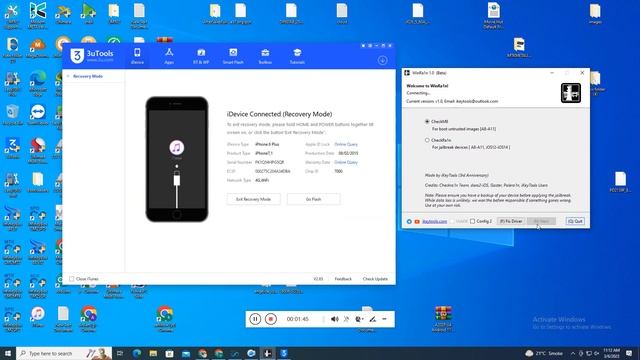This screenshot has height=360, width=640.
Task: Open the recorder webcam dropdown
Action: pos(359,319)
